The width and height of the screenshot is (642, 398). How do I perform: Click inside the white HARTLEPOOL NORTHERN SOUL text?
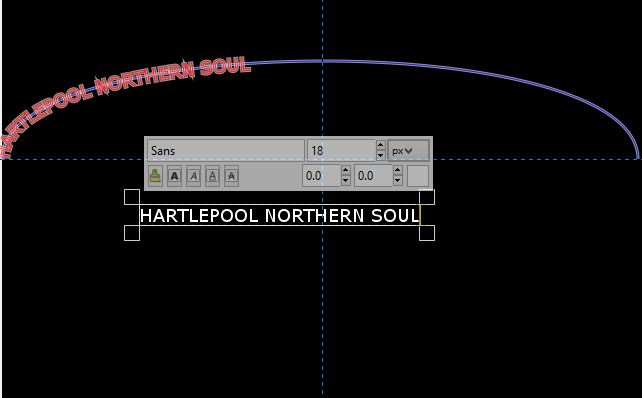[x=279, y=216]
